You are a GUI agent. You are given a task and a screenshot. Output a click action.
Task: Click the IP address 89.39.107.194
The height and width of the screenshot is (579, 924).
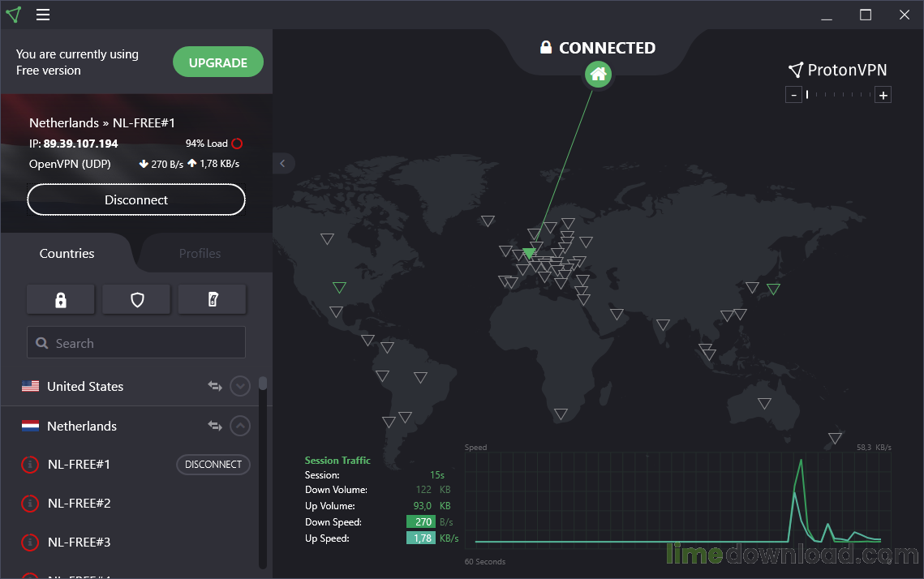[x=81, y=144]
